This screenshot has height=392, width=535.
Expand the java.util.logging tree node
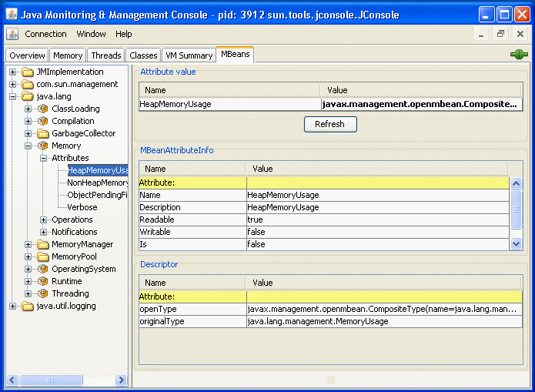coord(13,306)
